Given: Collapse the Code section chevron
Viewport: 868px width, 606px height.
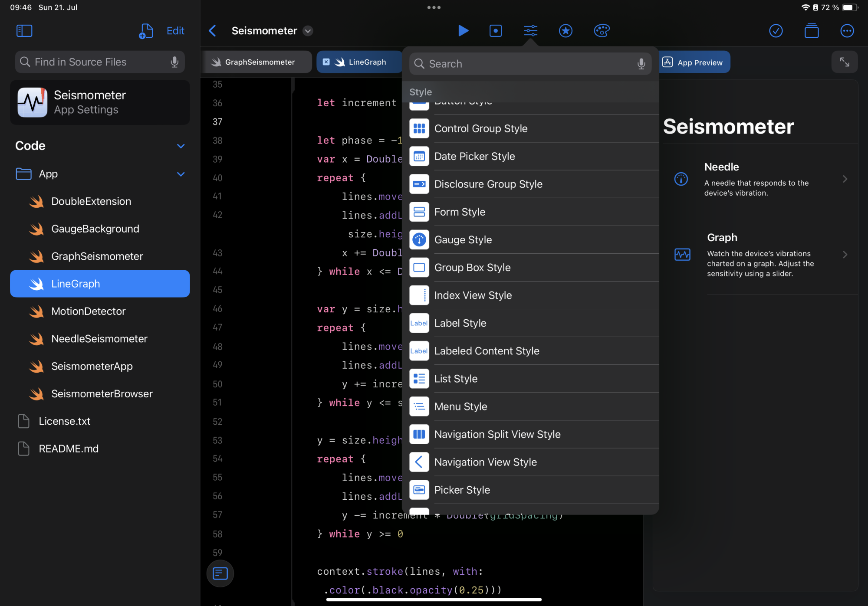Looking at the screenshot, I should [181, 146].
